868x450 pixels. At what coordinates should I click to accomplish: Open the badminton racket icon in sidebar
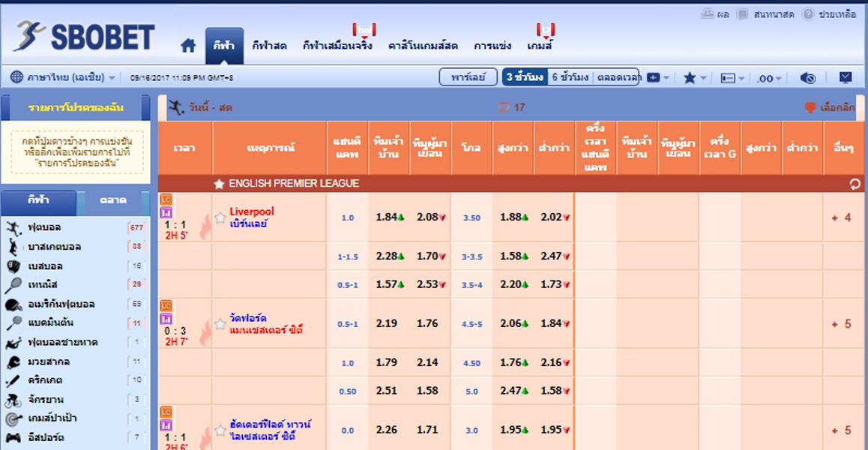13,322
